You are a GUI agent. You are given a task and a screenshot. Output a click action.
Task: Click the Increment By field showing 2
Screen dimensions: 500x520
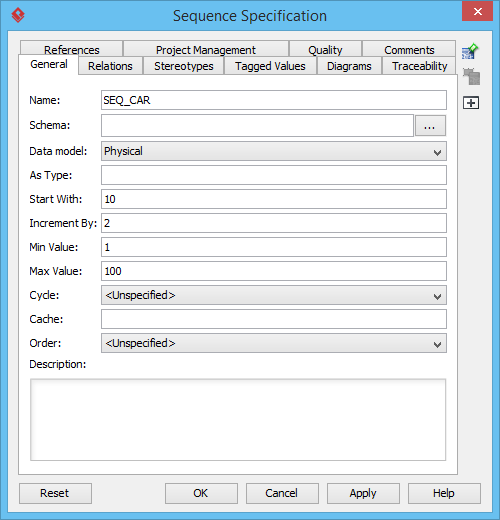pyautogui.click(x=274, y=223)
